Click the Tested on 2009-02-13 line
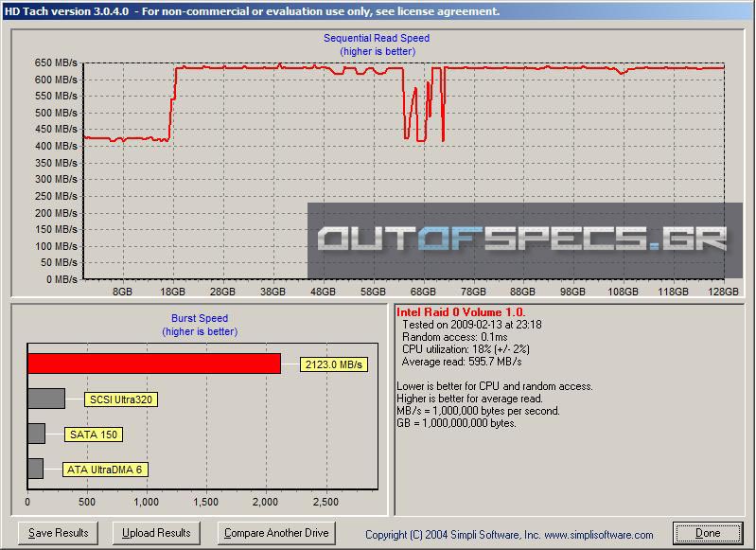This screenshot has width=756, height=550. (472, 325)
